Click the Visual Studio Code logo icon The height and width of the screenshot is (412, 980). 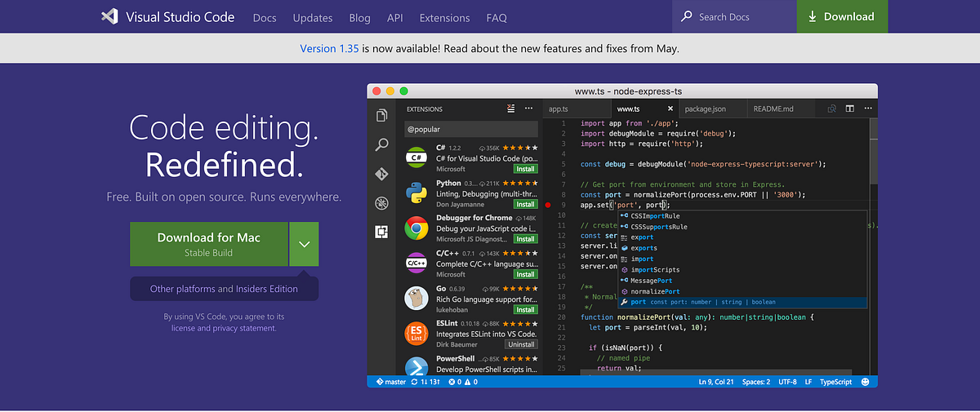[110, 16]
